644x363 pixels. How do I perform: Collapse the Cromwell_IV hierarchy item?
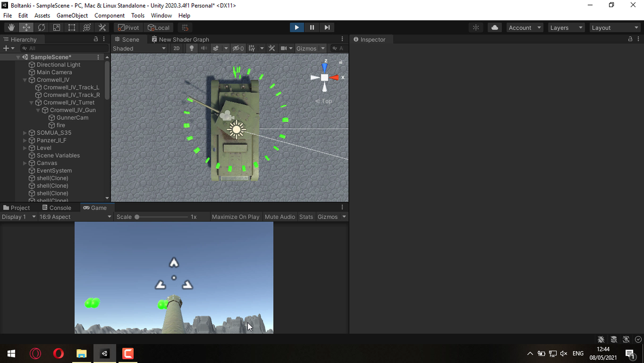[x=25, y=80]
